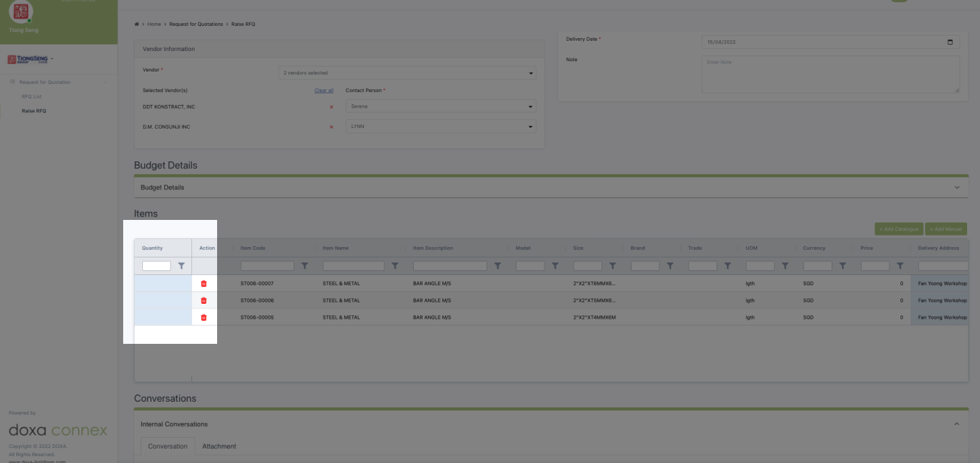Go to Request for Quotations breadcrumb
The height and width of the screenshot is (463, 980).
point(196,24)
